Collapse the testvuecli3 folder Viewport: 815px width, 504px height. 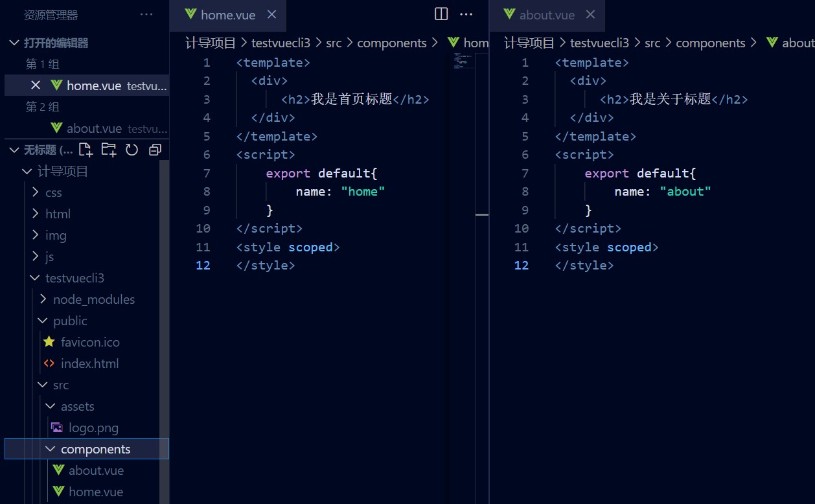tap(35, 278)
